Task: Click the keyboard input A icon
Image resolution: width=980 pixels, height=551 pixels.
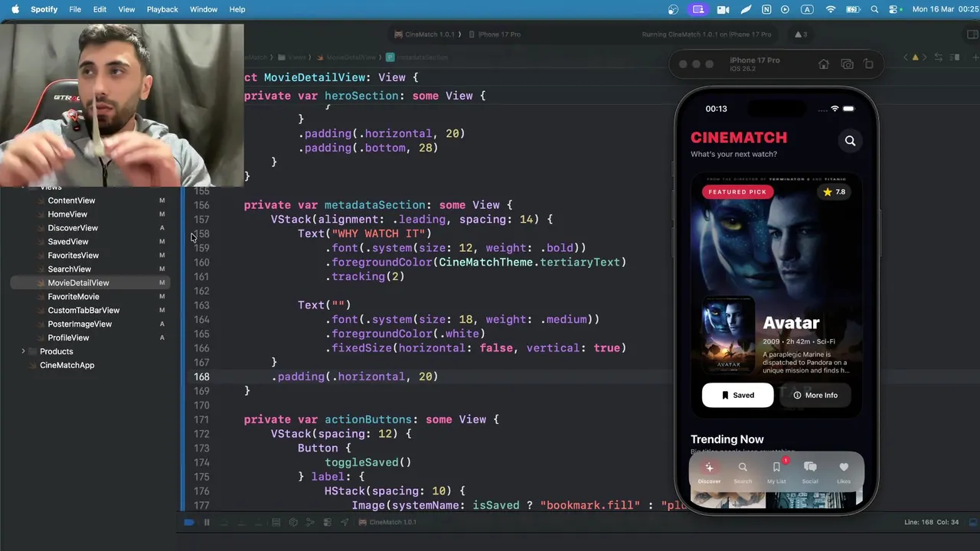Action: 807,9
